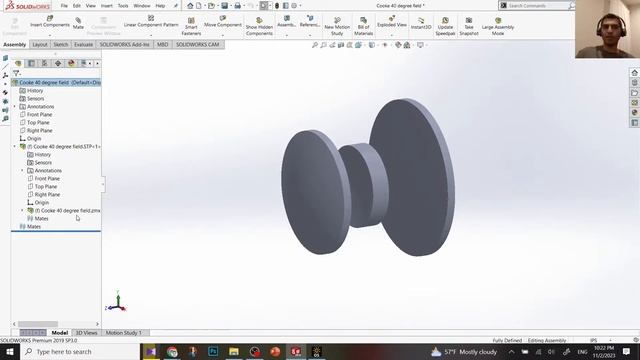The image size is (640, 360).
Task: Click the Update Speedpak tool
Action: [445, 27]
